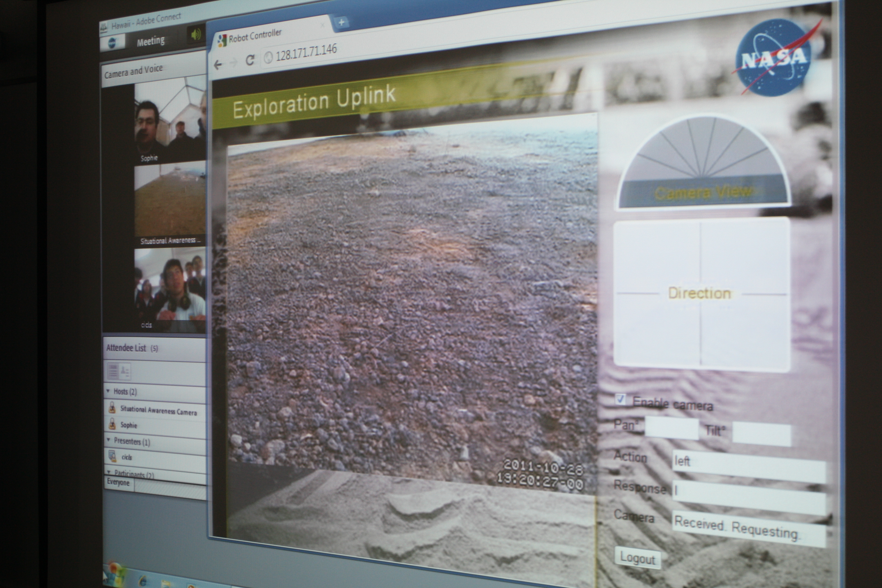The image size is (882, 588).
Task: Open a new browser tab
Action: click(x=341, y=22)
